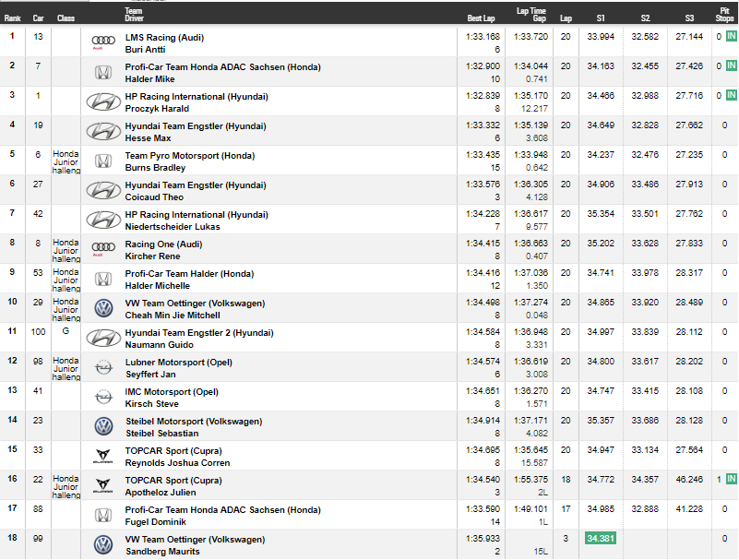739x560 pixels.
Task: Click the Honda logo beside Fugel Dominik
Action: (x=103, y=515)
